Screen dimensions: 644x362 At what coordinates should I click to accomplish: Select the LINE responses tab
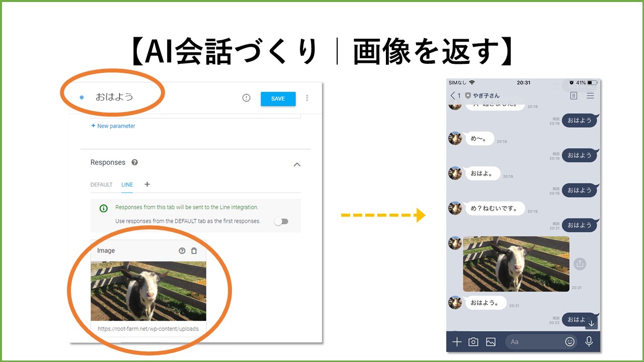pos(127,185)
